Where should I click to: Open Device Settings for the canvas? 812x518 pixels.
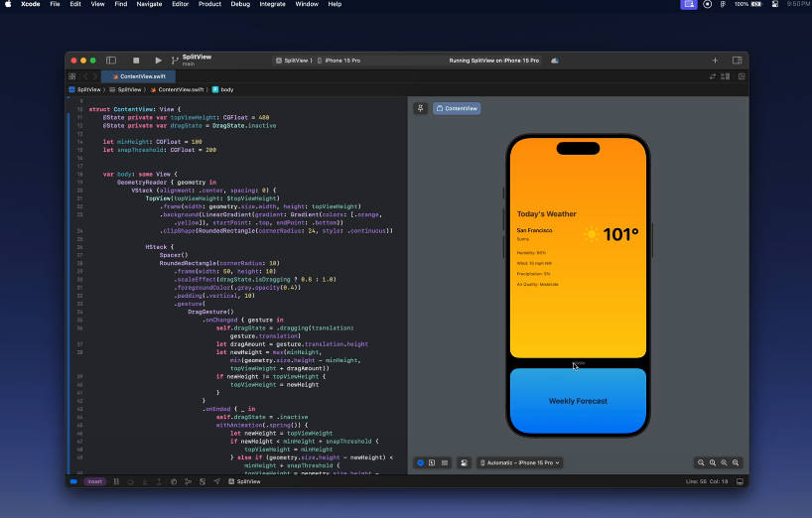click(x=464, y=463)
